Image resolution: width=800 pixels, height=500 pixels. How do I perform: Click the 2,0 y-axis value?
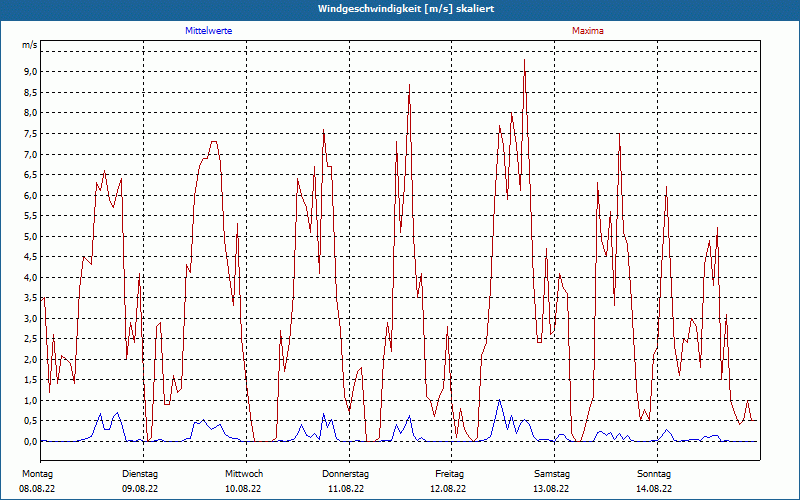(31, 359)
